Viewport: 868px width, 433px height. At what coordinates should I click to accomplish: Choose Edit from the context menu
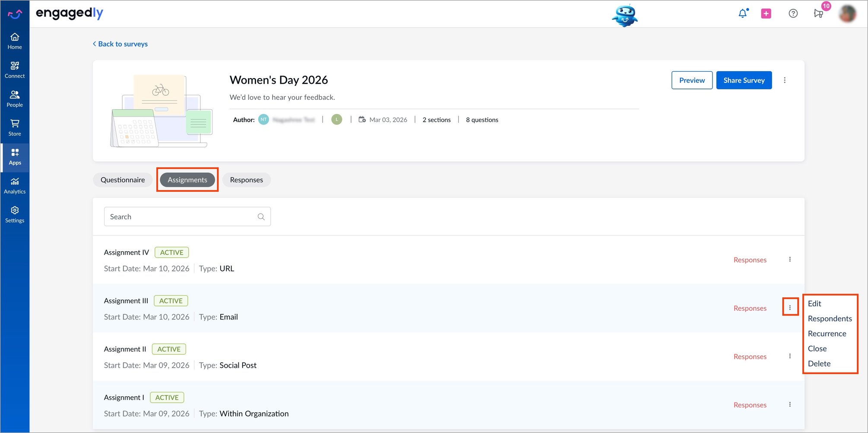tap(814, 303)
